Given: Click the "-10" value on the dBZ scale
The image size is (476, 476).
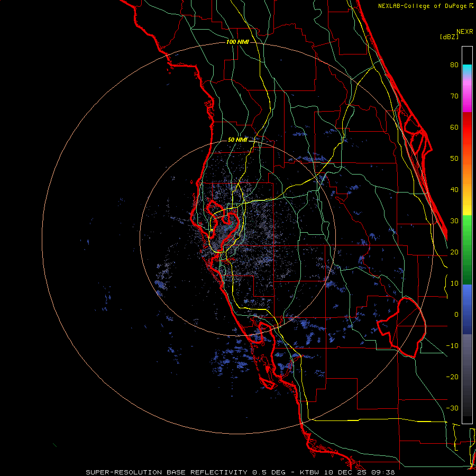Looking at the screenshot, I should 452,346.
